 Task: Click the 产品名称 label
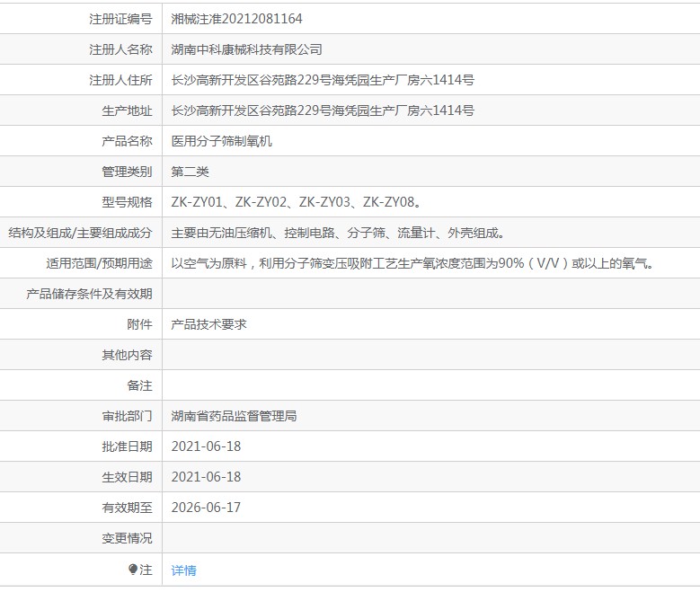pos(128,141)
